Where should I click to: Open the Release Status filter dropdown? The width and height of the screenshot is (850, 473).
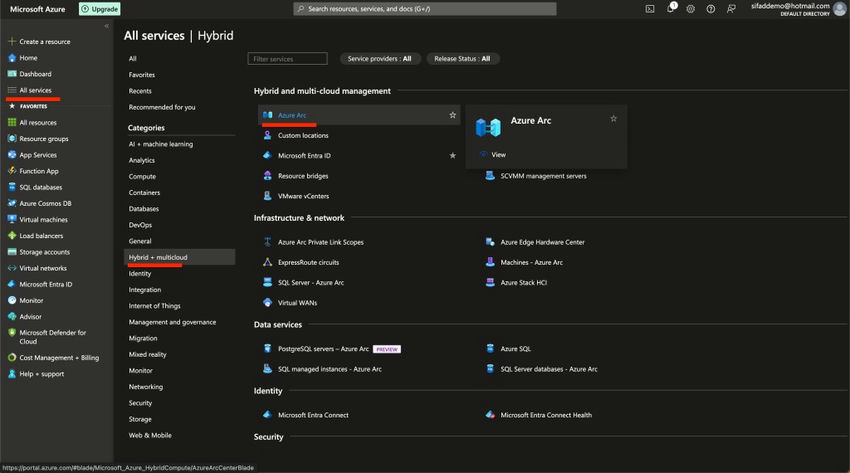(x=461, y=59)
